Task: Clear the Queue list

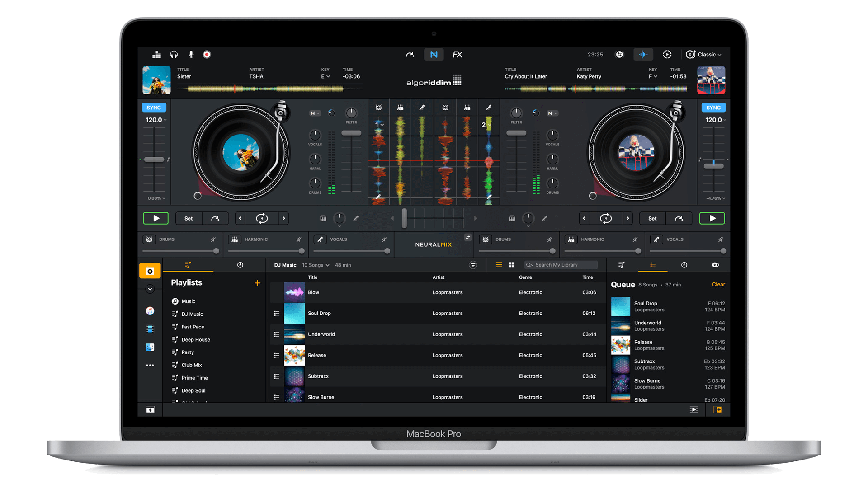Action: [x=718, y=285]
